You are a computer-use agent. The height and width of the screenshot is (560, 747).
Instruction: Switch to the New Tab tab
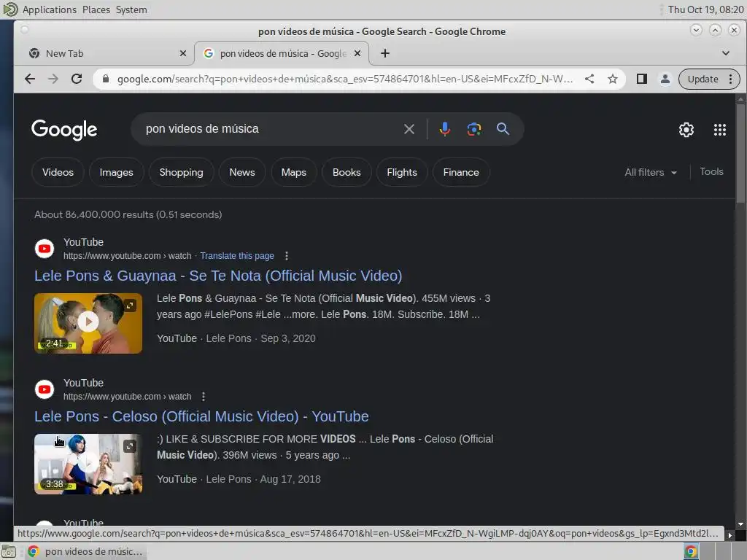104,53
